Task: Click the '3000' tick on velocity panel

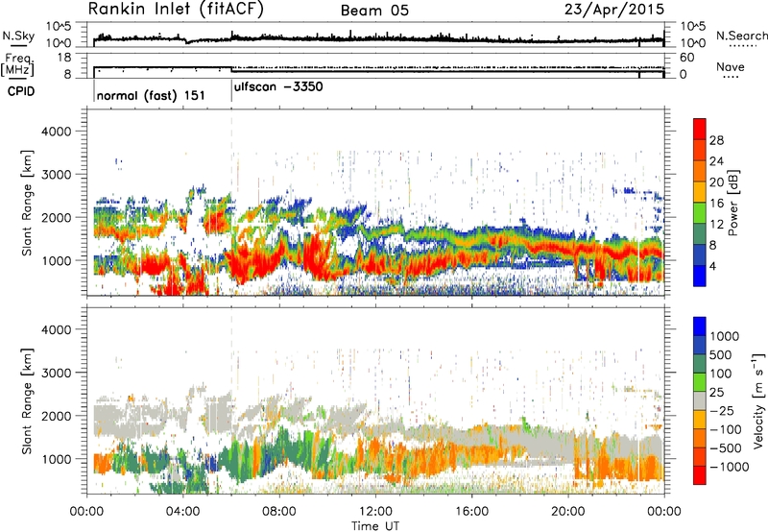Action: click(56, 373)
